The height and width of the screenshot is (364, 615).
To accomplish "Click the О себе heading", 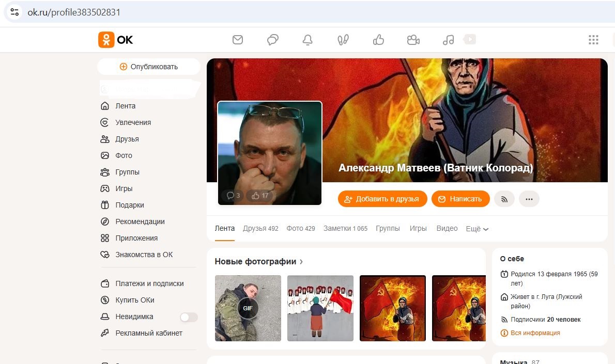I will [x=512, y=259].
